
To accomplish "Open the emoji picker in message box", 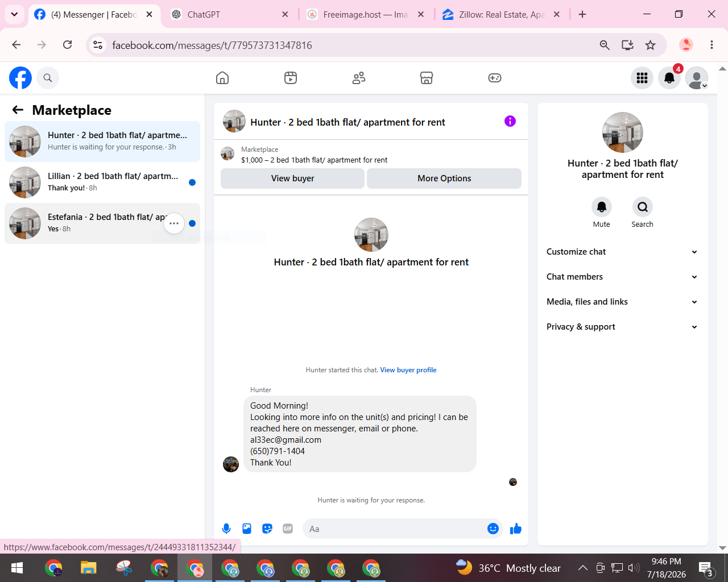I will 493,529.
